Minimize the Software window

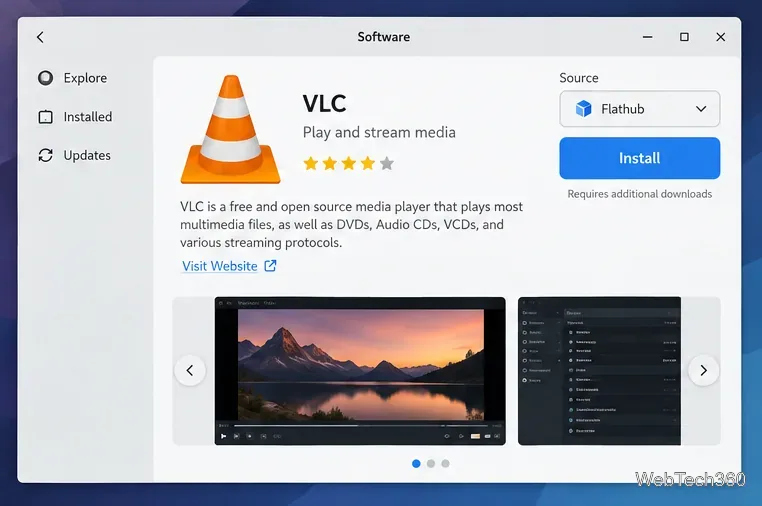[x=647, y=37]
